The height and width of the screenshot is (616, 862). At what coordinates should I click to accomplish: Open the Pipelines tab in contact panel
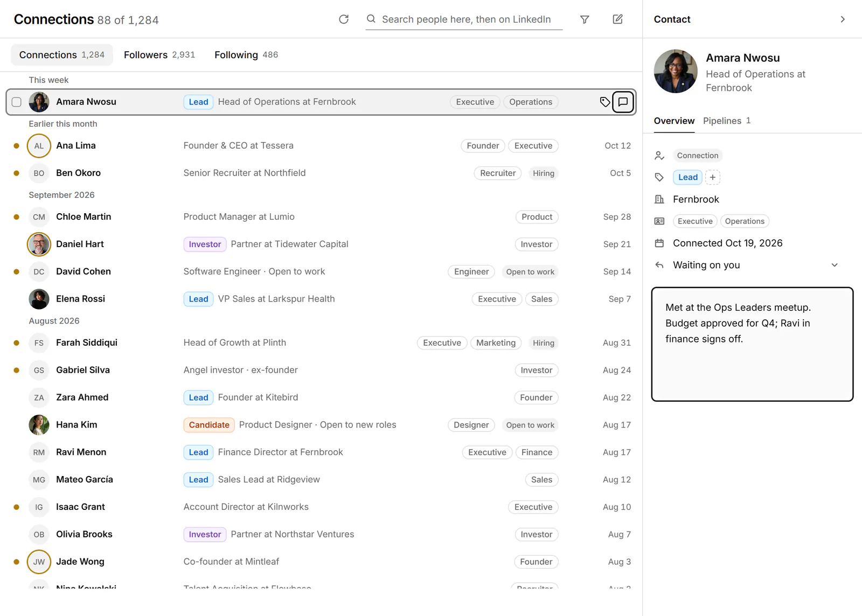[x=727, y=121]
